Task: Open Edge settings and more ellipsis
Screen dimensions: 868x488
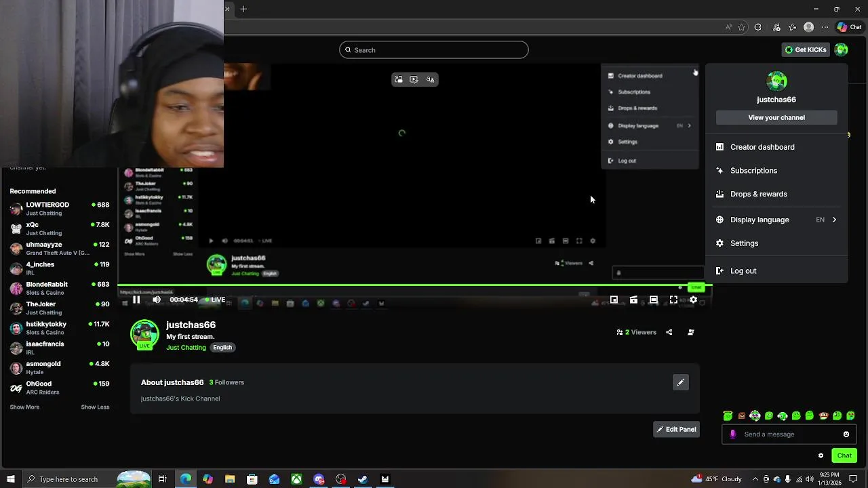Action: tap(825, 27)
